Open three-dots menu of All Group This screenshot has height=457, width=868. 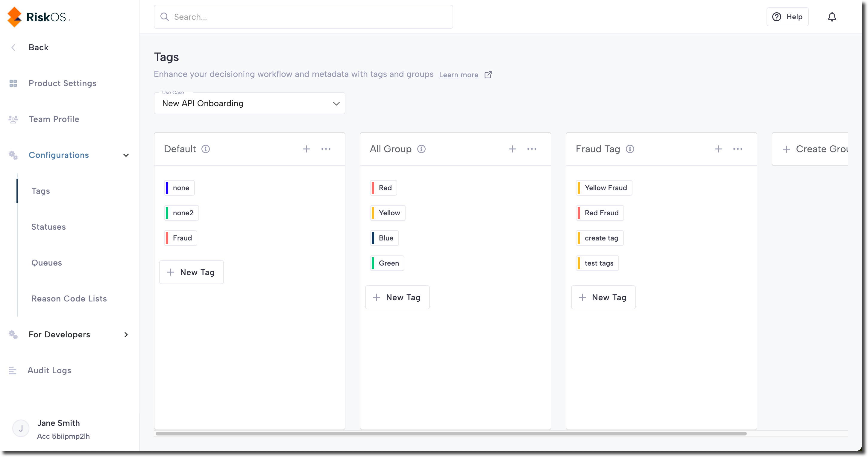tap(531, 149)
